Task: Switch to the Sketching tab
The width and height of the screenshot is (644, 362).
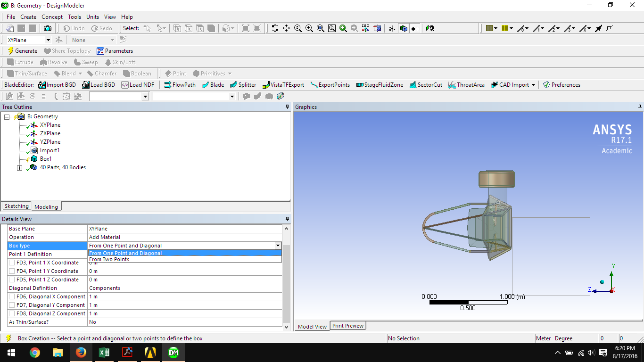Action: (17, 206)
